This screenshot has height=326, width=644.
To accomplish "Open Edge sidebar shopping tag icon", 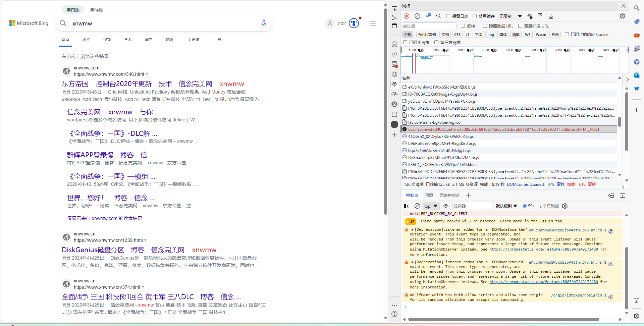I will 637,22.
